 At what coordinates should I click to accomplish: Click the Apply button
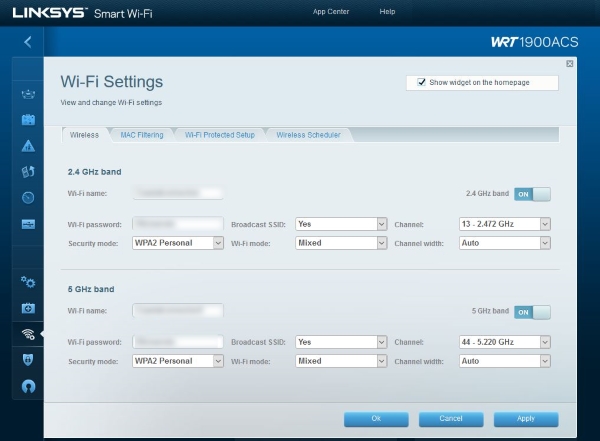click(526, 419)
